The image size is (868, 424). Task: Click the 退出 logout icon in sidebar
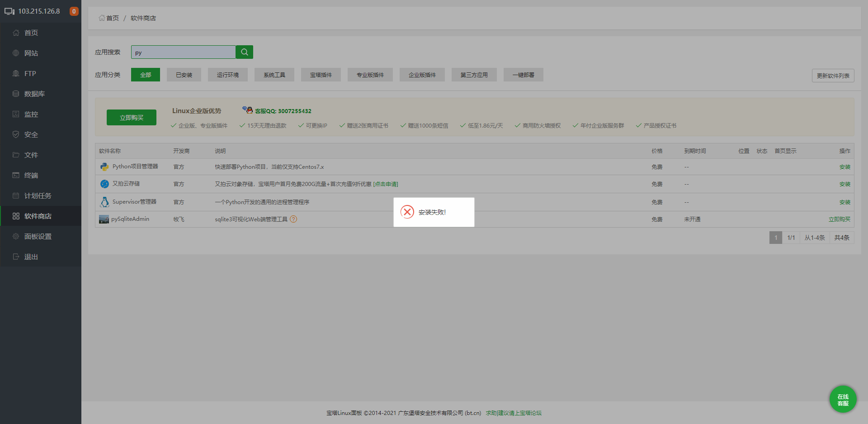pos(16,257)
